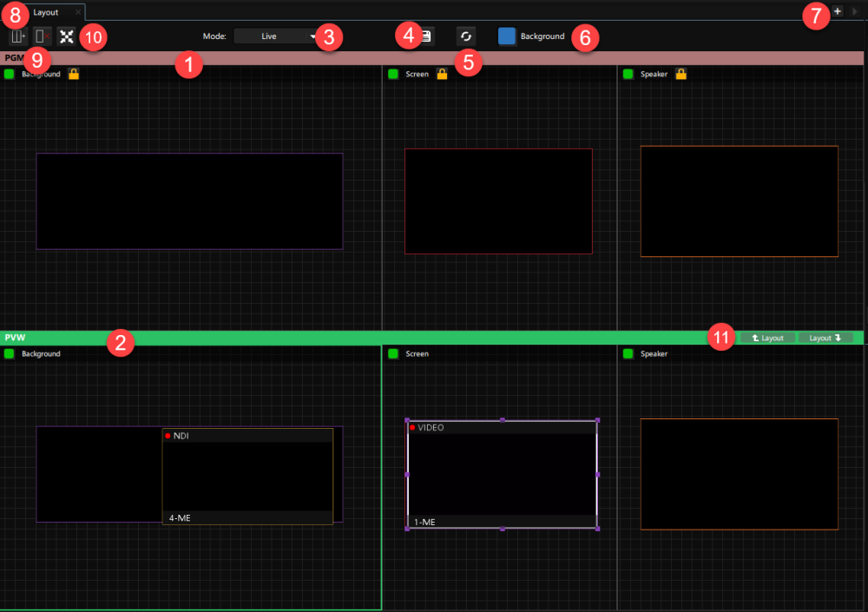This screenshot has height=612, width=868.
Task: Click the delete screen icon with red X
Action: (42, 36)
